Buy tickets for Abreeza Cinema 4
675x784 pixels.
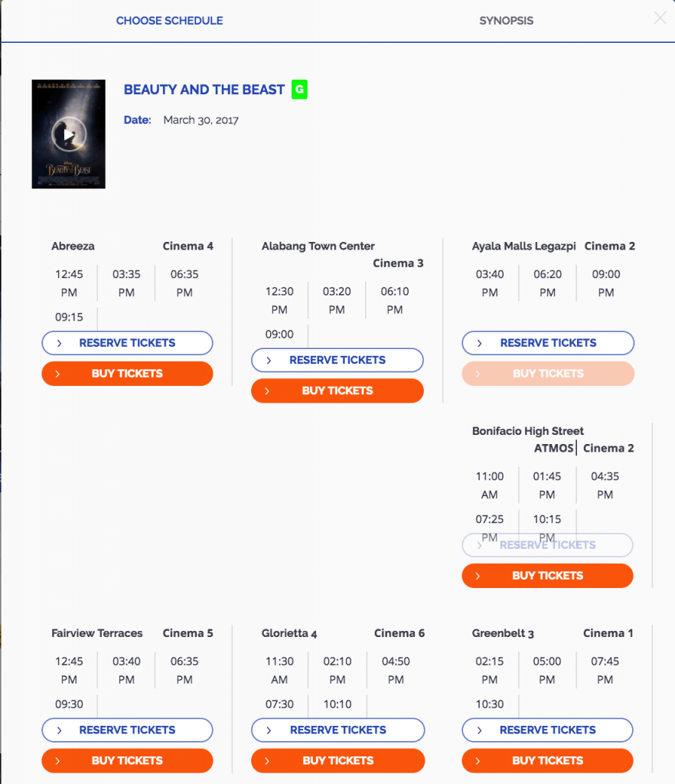[x=127, y=374]
